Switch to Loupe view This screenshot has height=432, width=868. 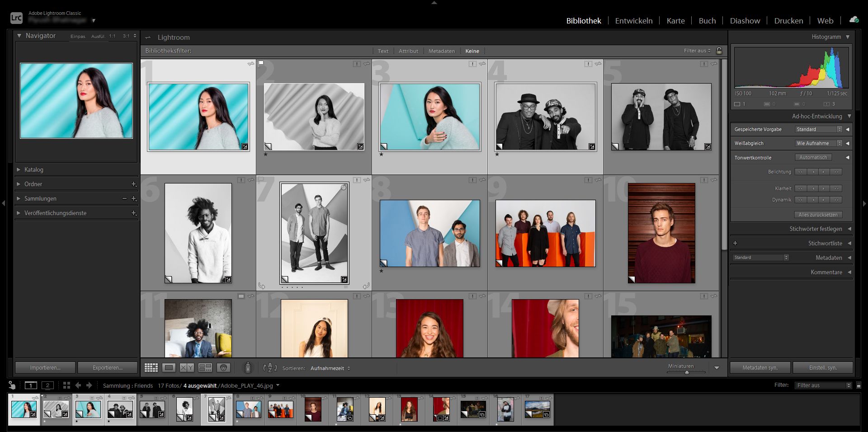click(x=169, y=368)
